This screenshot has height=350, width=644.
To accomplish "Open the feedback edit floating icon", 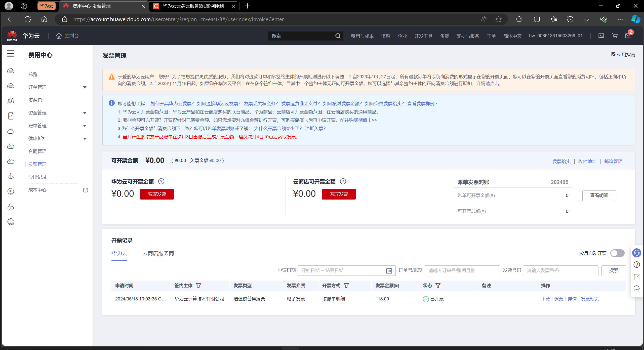I will point(637,277).
